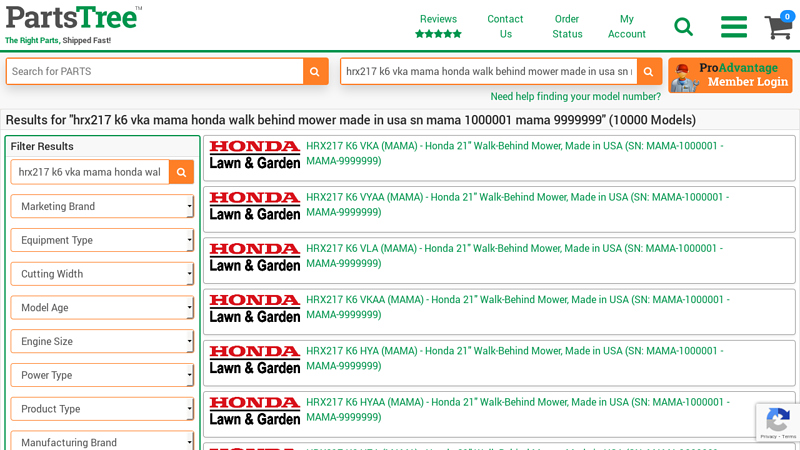This screenshot has width=800, height=450.
Task: Click the five-star reviews rating
Action: [438, 34]
